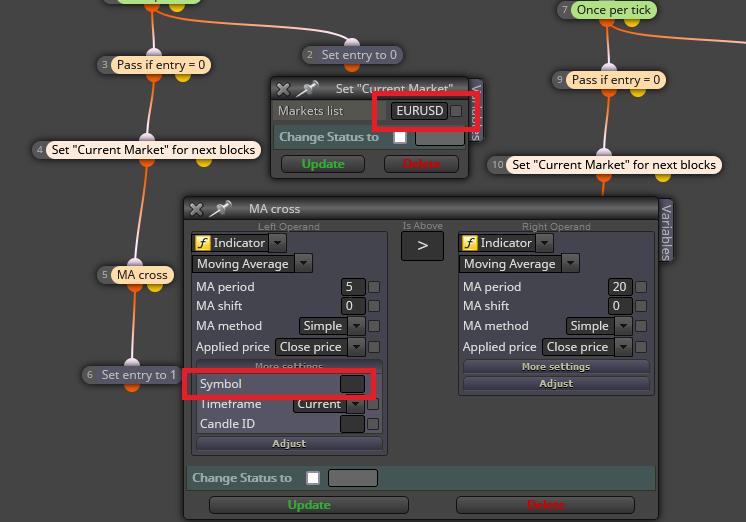Click Delete in MA cross panel
746x522 pixels.
coord(545,505)
